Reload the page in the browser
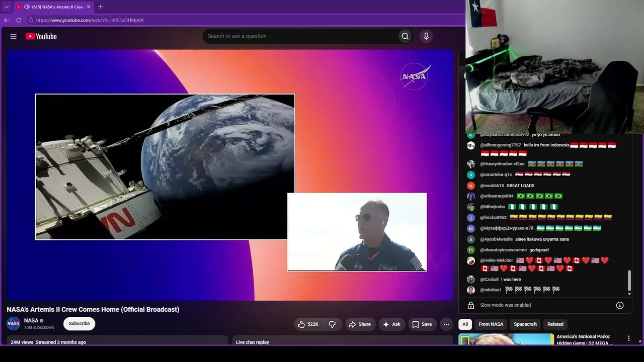The height and width of the screenshot is (362, 644). pyautogui.click(x=19, y=20)
